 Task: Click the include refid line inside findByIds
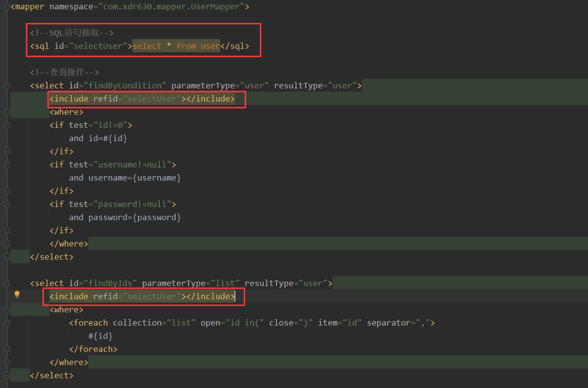pos(142,296)
